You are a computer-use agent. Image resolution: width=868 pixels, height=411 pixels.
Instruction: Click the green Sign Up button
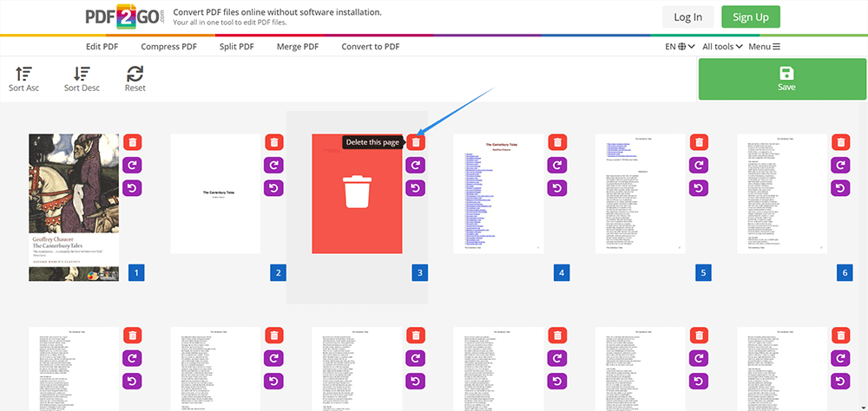tap(751, 17)
